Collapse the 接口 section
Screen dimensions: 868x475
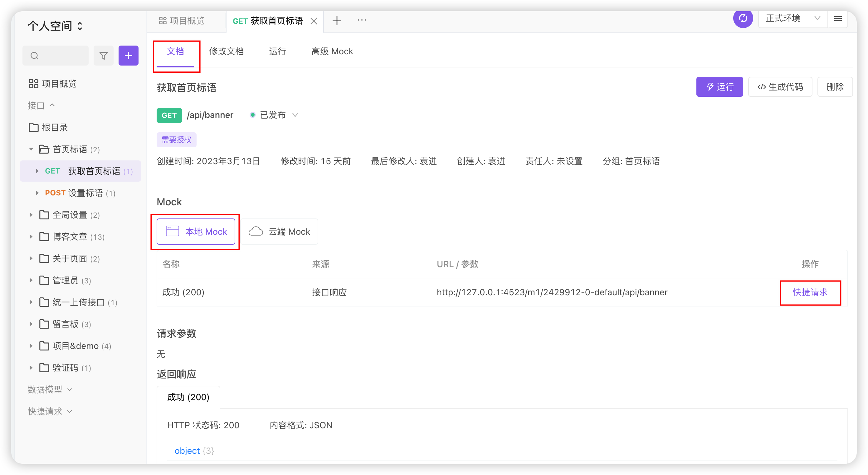(41, 105)
